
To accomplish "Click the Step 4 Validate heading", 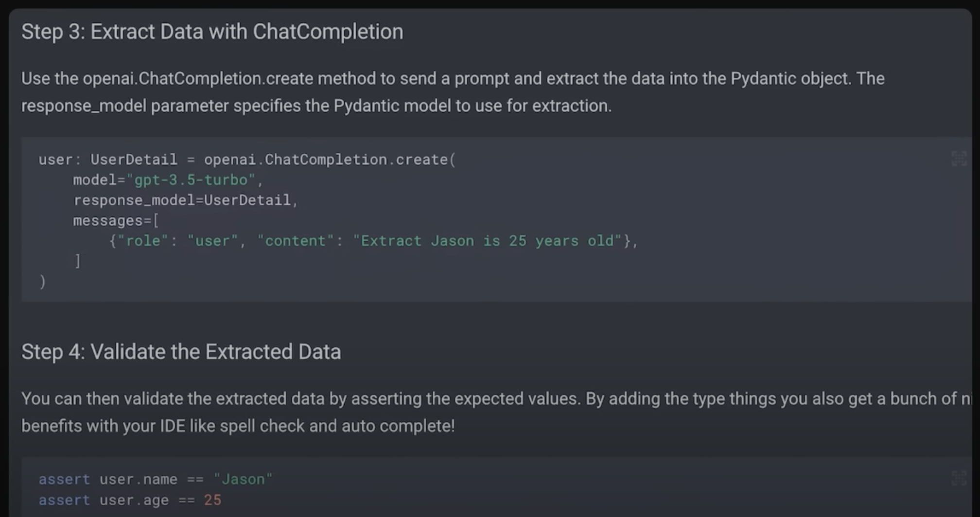I will [181, 352].
